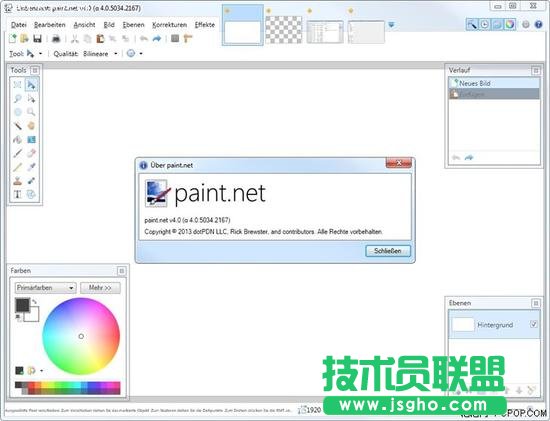Toggle Colors window via top-right color-wheel icon
This screenshot has height=421, width=550.
[x=510, y=24]
